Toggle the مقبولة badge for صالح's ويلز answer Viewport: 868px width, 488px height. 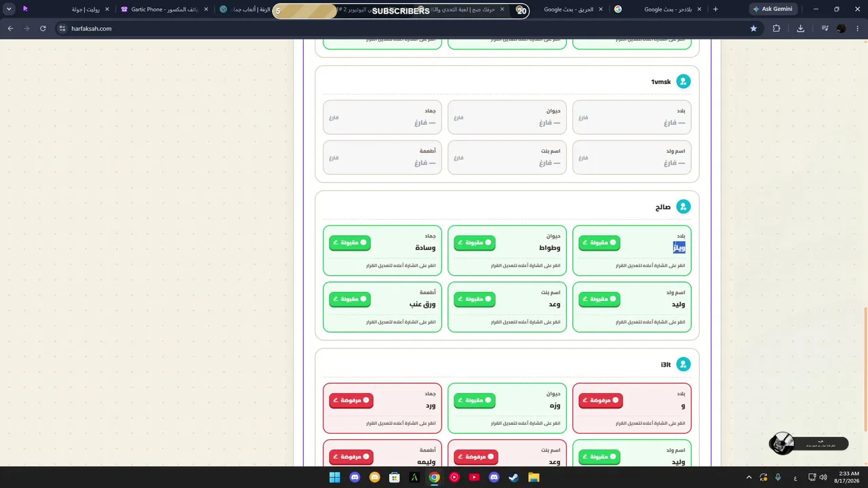599,243
